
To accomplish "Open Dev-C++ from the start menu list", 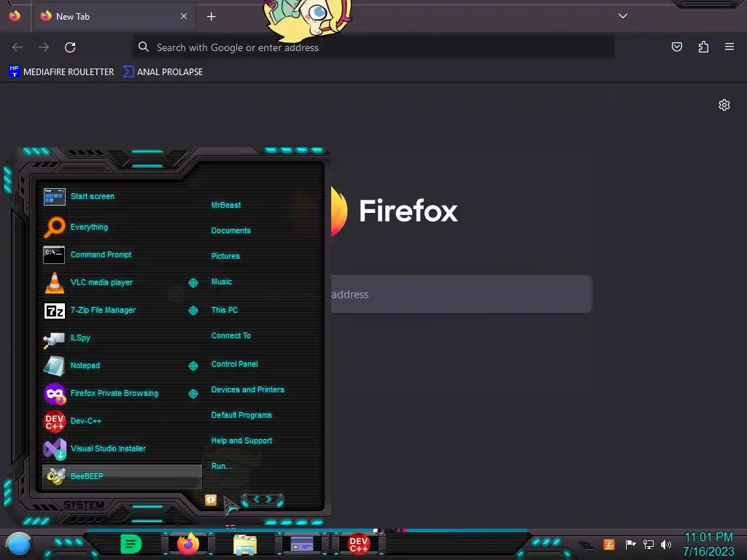I will point(122,421).
